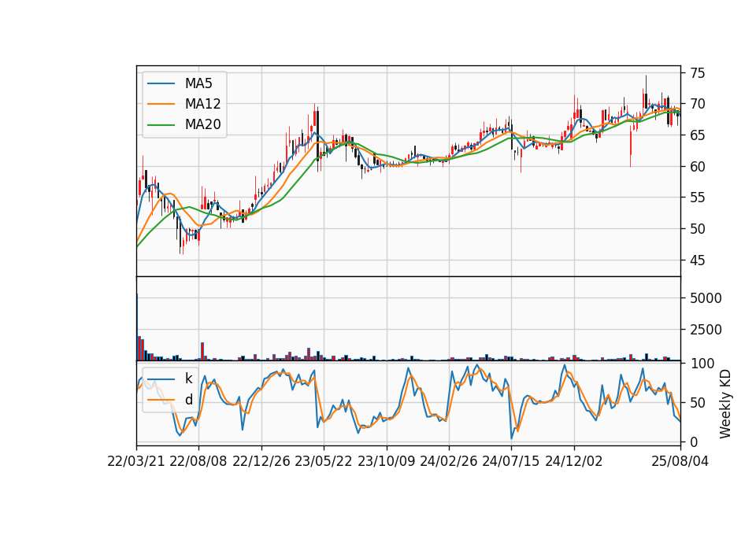The width and height of the screenshot is (756, 543).
Task: Click the 25/08/04 date tick label
Action: pos(680,461)
